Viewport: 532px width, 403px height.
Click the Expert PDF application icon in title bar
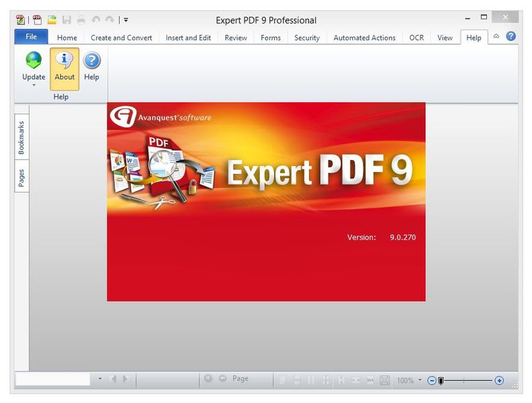coord(20,20)
